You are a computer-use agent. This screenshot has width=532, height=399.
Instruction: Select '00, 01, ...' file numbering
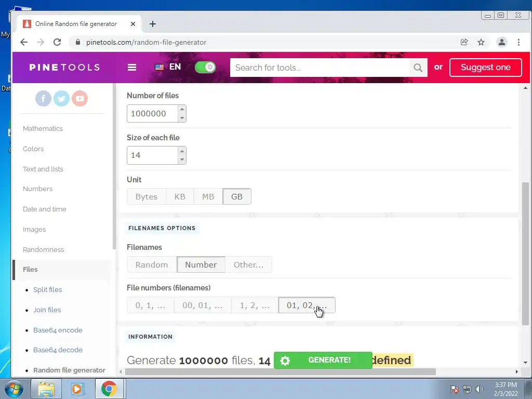click(x=203, y=305)
